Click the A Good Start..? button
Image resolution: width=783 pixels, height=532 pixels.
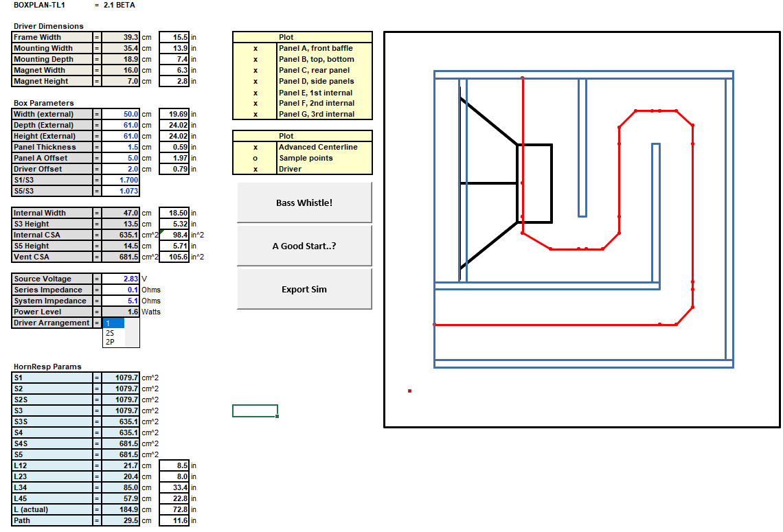pyautogui.click(x=304, y=246)
